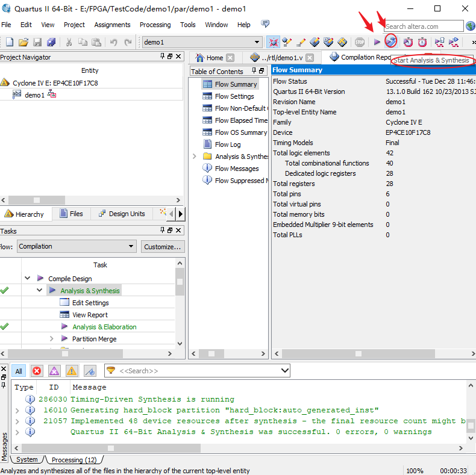
Task: Click the highlighted Settings toolbar icon
Action: point(273,42)
